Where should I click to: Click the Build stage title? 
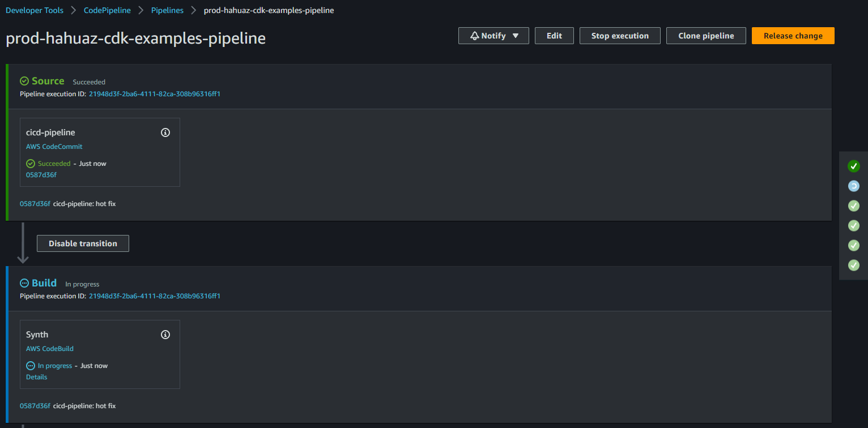click(x=44, y=283)
